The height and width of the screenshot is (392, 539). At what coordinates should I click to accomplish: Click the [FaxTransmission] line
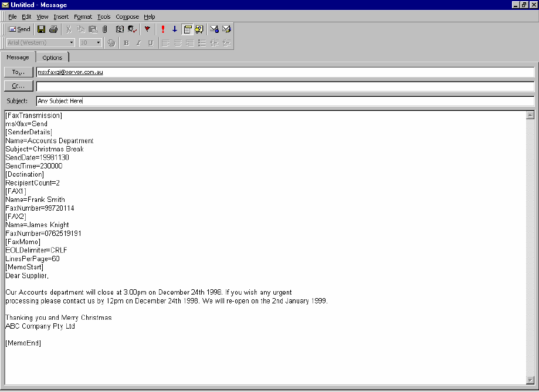[33, 116]
